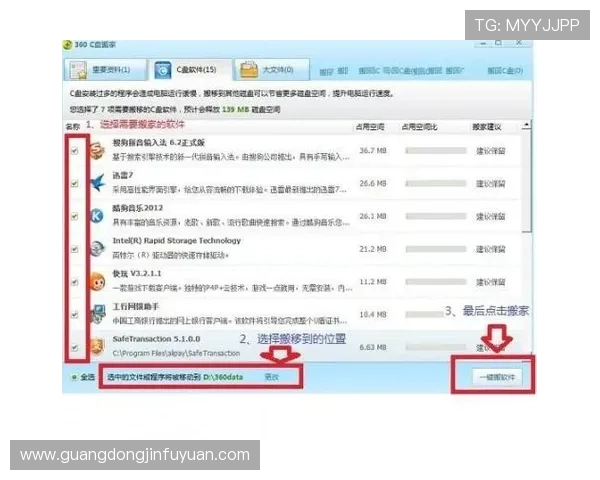Click the Intel Rapid Storage usage ratio bar

tap(436, 249)
